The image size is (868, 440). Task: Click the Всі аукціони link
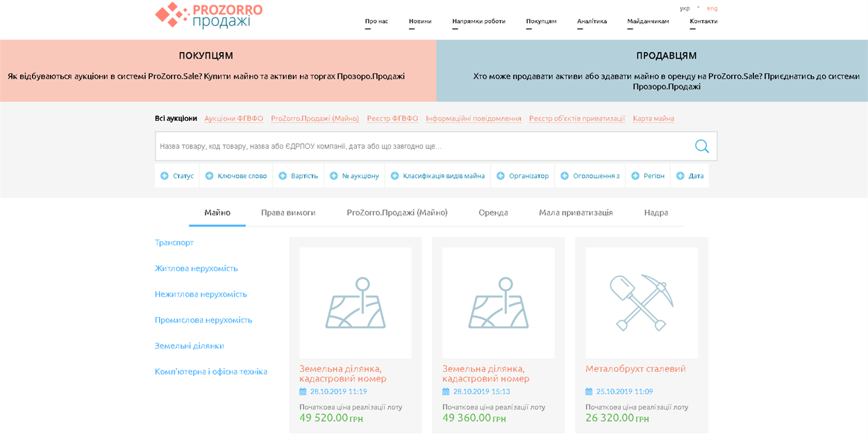click(x=176, y=119)
